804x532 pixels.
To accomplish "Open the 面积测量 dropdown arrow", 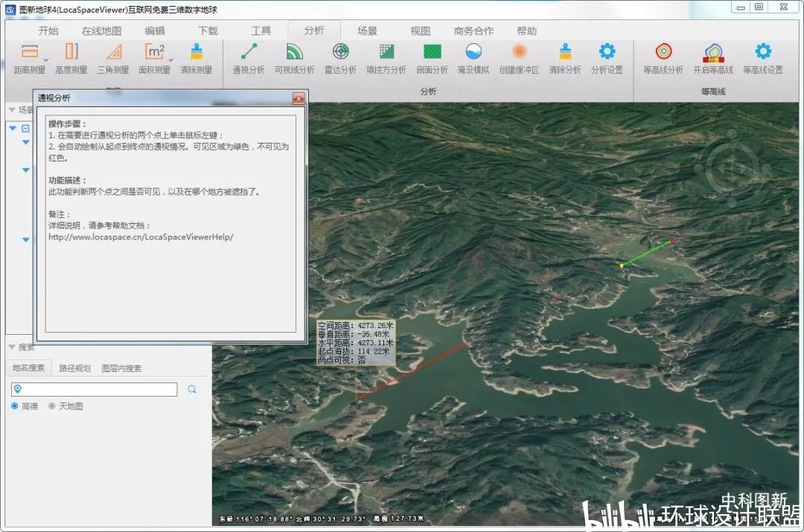I will 171,60.
